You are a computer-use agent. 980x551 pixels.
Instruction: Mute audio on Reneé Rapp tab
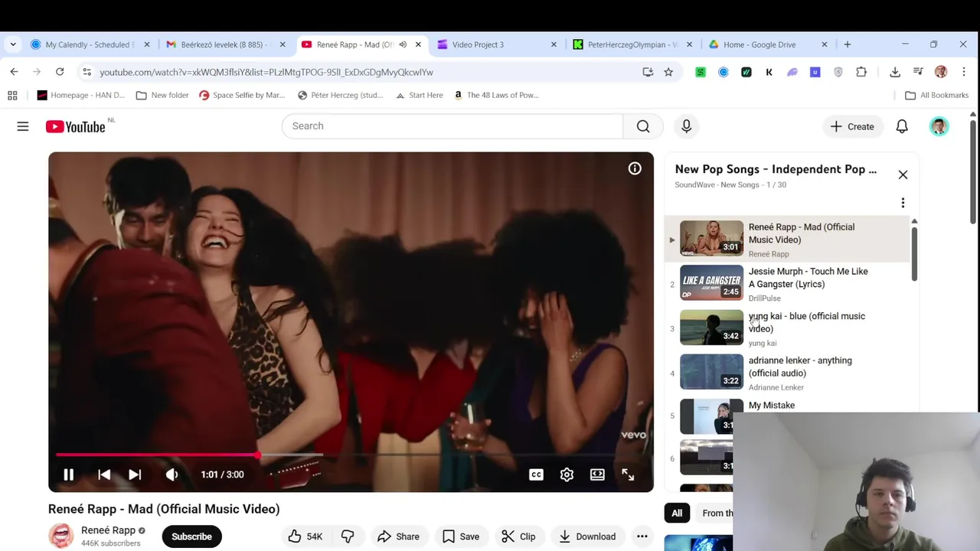coord(403,44)
